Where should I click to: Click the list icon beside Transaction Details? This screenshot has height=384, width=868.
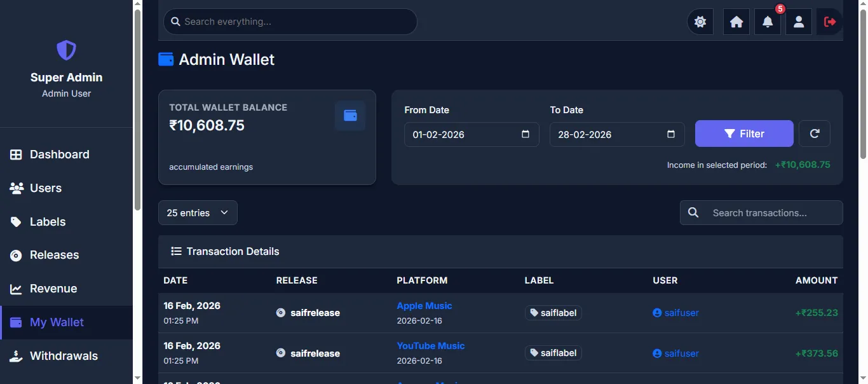point(177,251)
